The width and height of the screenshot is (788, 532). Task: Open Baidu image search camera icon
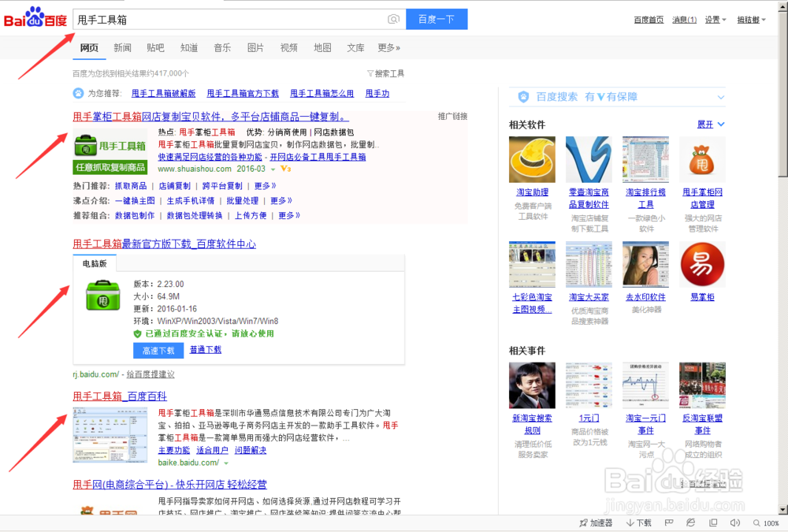click(393, 19)
